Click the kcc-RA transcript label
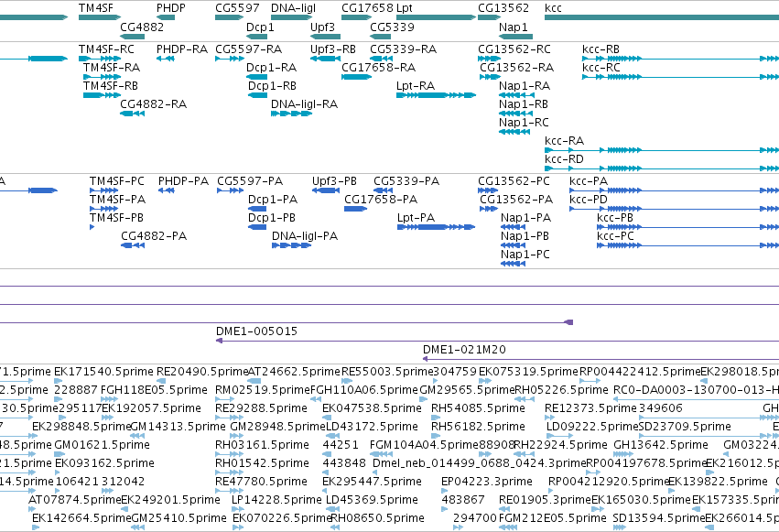779x532 pixels. pos(564,141)
